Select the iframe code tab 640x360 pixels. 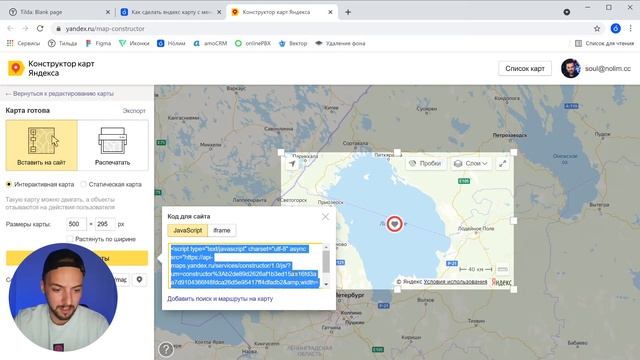[222, 231]
